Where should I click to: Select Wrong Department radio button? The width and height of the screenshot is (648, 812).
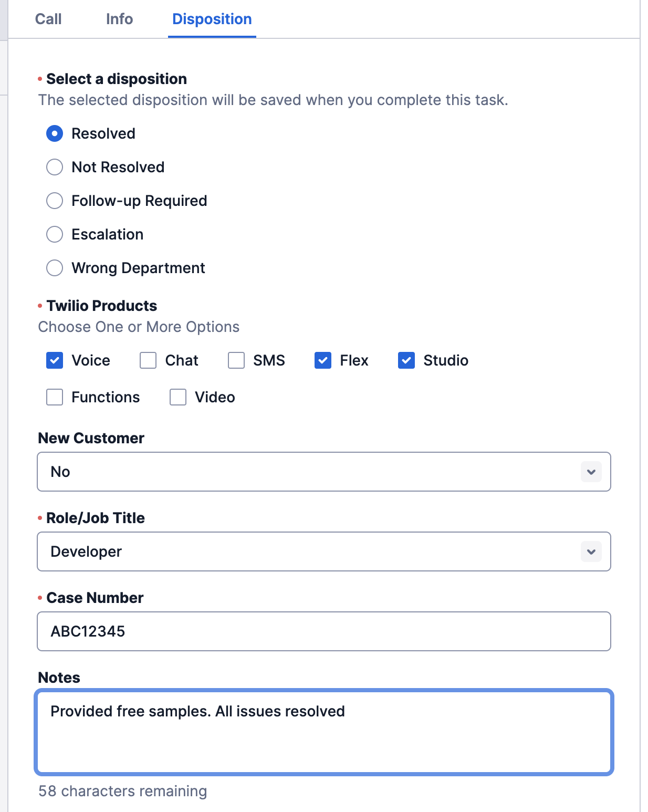tap(55, 268)
